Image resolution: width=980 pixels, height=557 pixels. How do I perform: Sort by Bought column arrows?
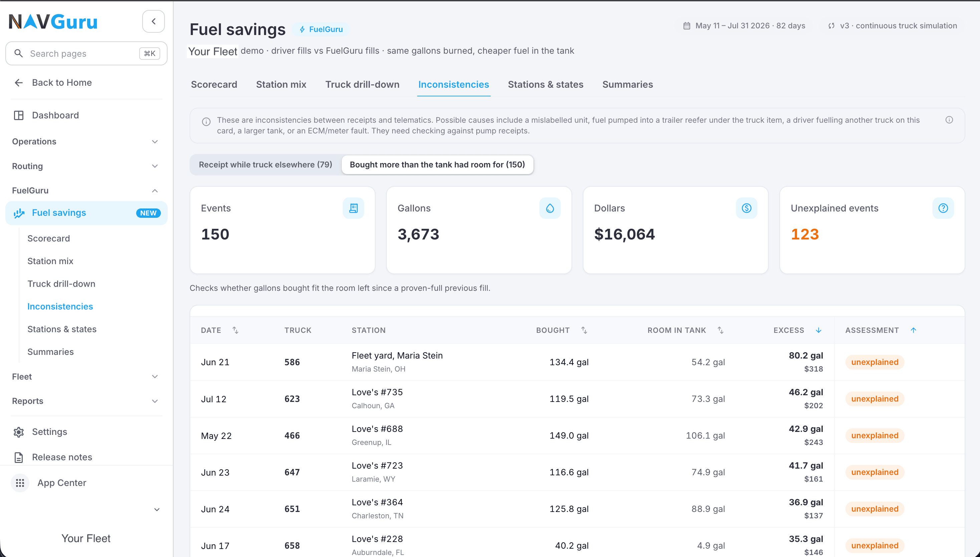pyautogui.click(x=584, y=330)
